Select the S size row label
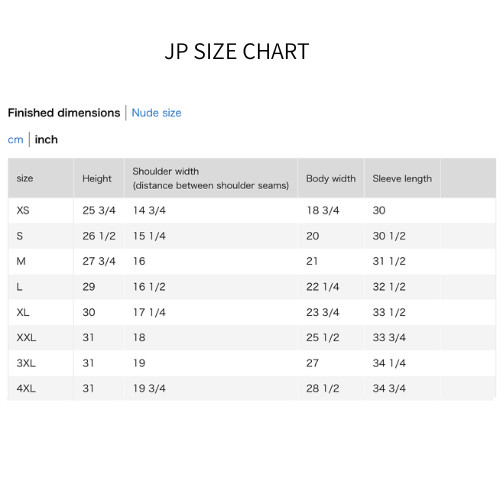 pos(20,236)
